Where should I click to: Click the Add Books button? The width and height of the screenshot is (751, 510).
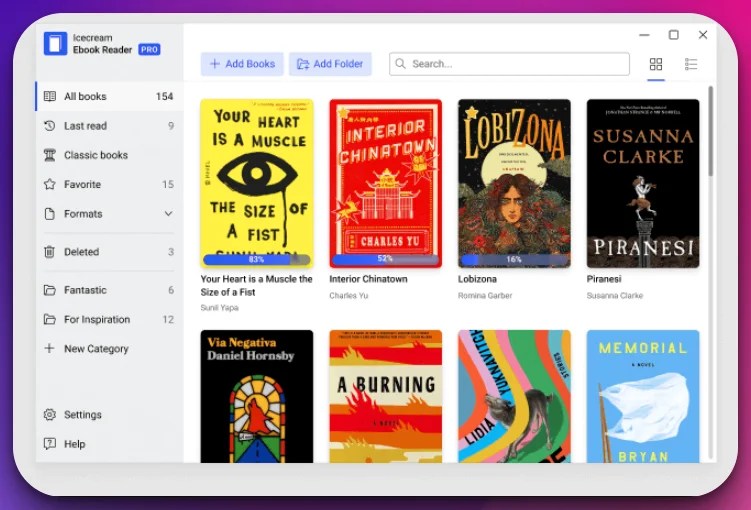click(x=242, y=64)
